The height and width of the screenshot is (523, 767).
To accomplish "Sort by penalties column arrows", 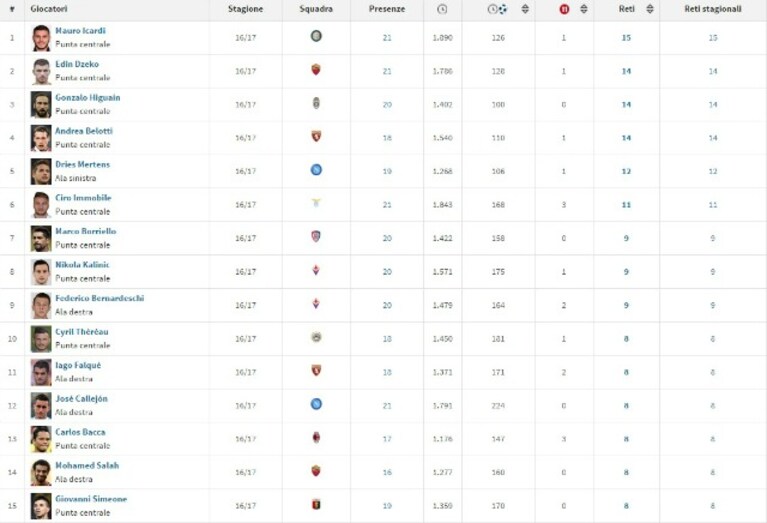I will tap(584, 9).
